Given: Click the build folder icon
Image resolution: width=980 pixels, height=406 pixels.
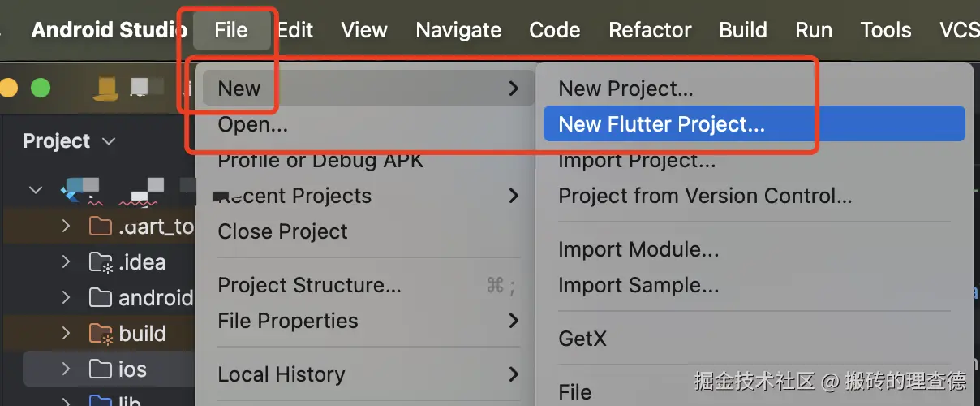Looking at the screenshot, I should click(x=101, y=334).
